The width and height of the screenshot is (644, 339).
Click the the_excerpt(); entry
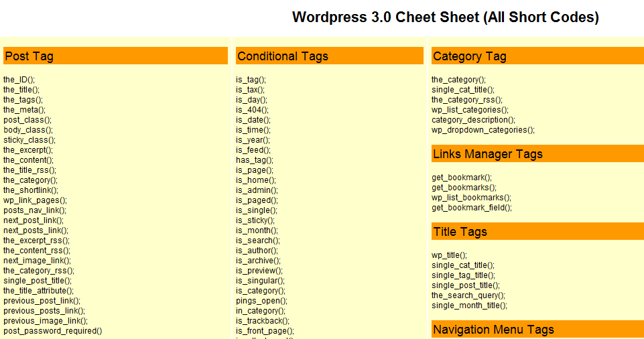click(x=28, y=150)
